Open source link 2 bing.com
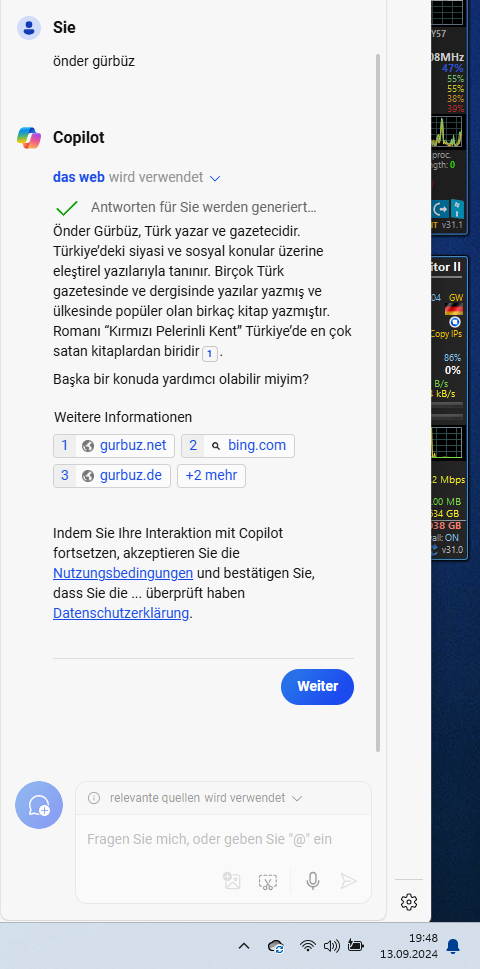480x969 pixels. (238, 446)
